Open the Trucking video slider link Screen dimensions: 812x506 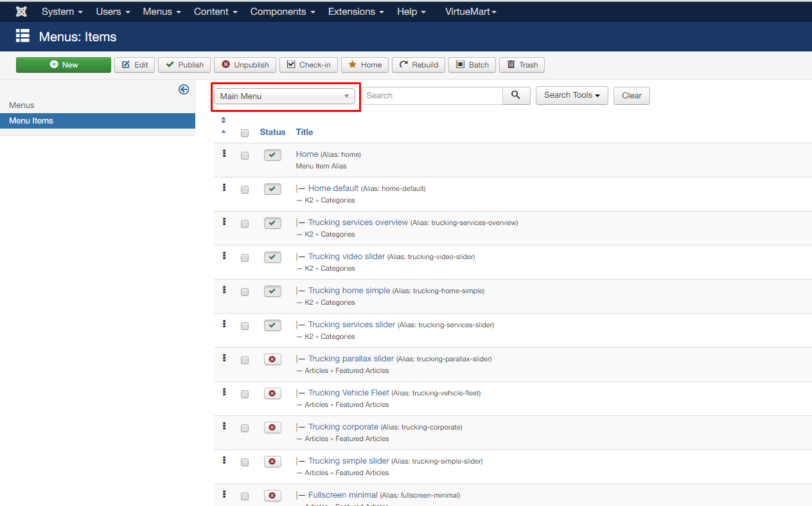tap(346, 257)
